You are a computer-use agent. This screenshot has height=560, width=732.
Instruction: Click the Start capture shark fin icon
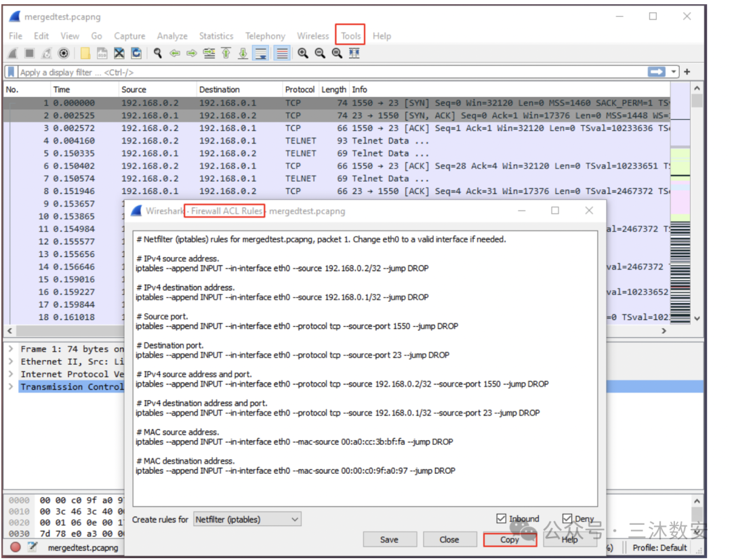13,54
